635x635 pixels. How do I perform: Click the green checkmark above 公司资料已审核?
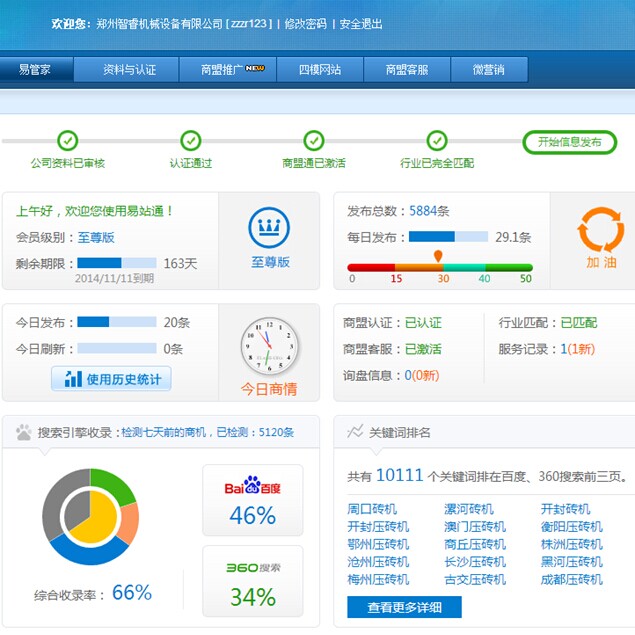pos(67,141)
